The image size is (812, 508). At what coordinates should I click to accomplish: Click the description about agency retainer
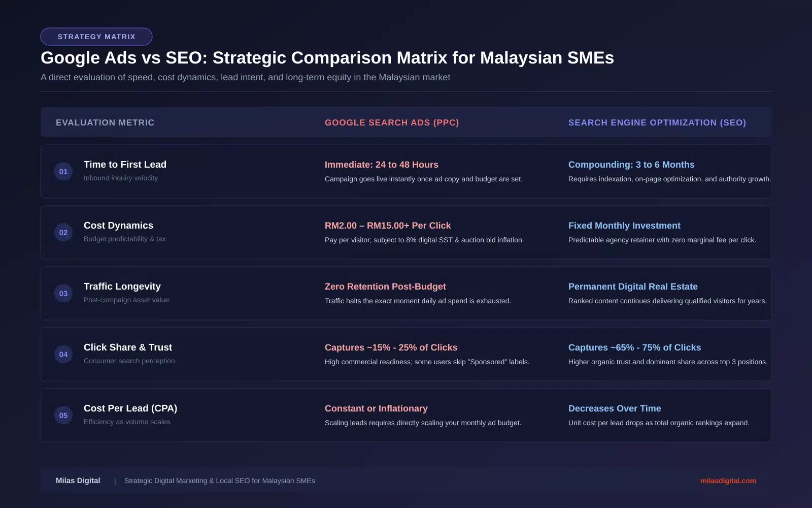coord(662,240)
